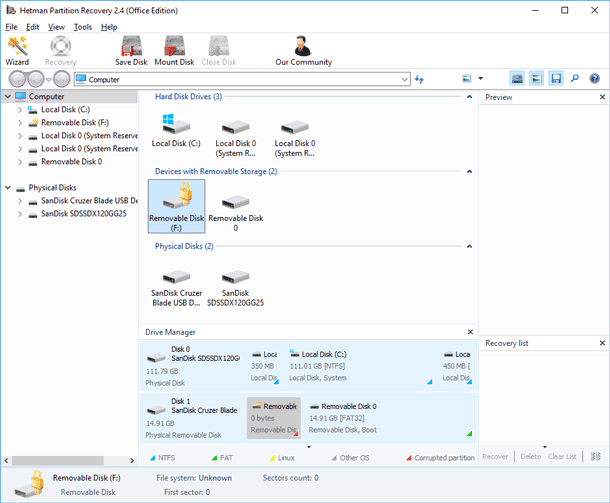Refresh the location with the arrows icon

(x=419, y=79)
